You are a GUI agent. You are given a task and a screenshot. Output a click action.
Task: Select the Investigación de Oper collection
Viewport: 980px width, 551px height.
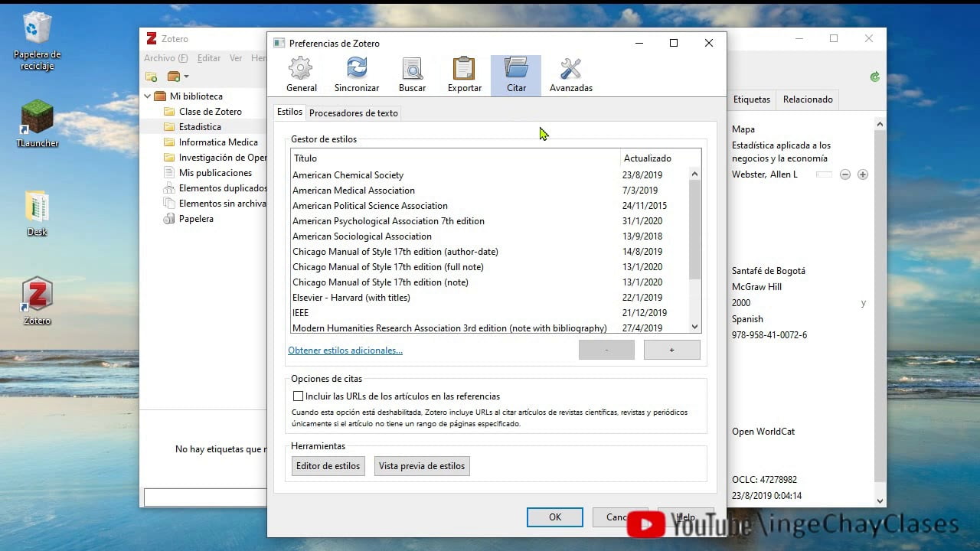tap(214, 158)
